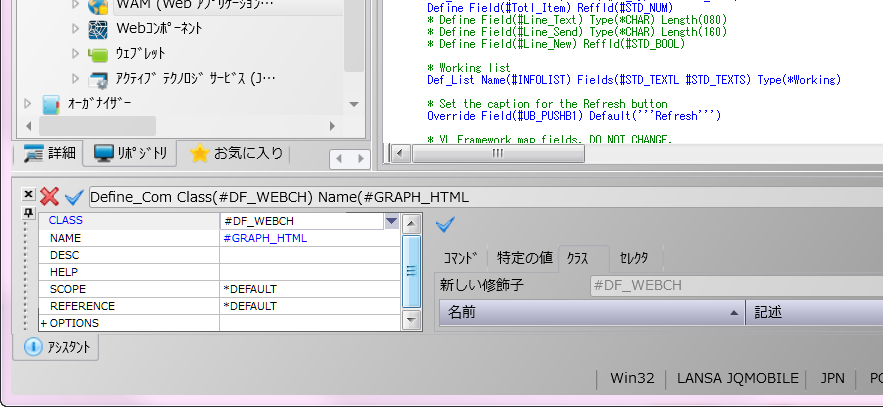Open the CLASS value dropdown arrow
This screenshot has height=407, width=883.
point(391,221)
